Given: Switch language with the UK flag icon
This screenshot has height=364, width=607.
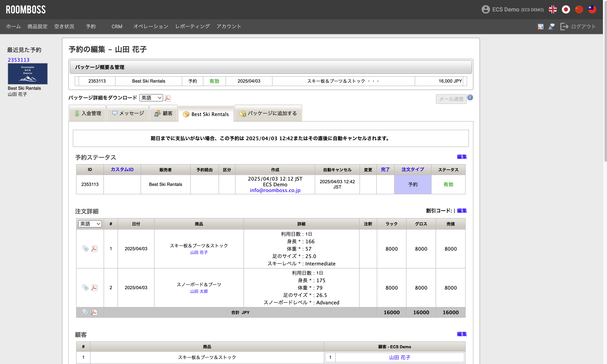Looking at the screenshot, I should [x=552, y=10].
